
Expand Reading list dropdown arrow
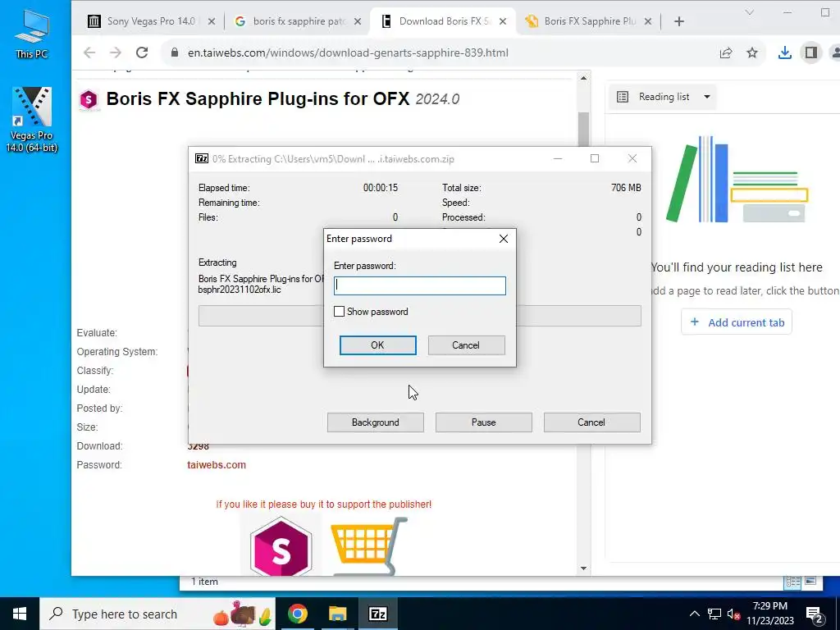[x=706, y=97]
